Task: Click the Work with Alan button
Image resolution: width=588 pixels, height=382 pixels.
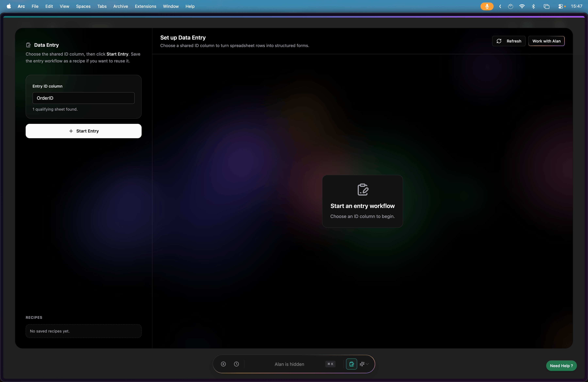Action: [546, 41]
